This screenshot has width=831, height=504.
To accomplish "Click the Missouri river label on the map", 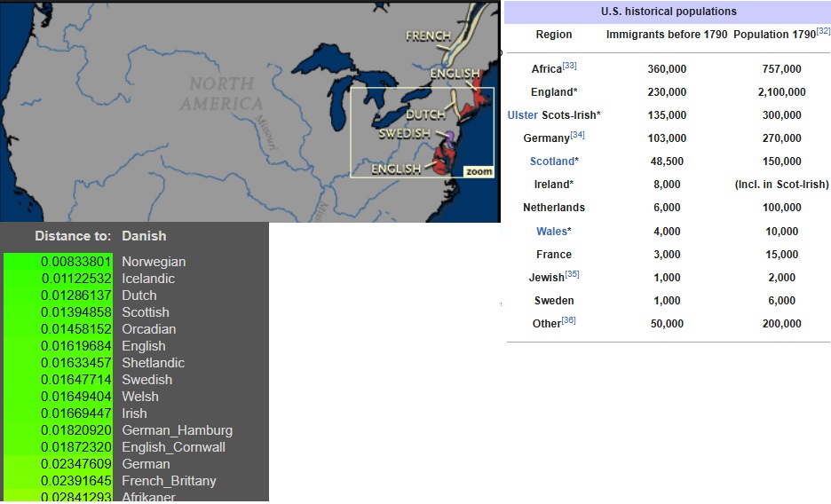I will (x=266, y=132).
